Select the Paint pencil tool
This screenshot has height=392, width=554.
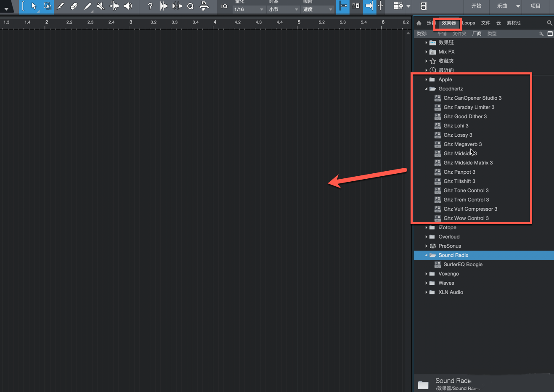(87, 6)
